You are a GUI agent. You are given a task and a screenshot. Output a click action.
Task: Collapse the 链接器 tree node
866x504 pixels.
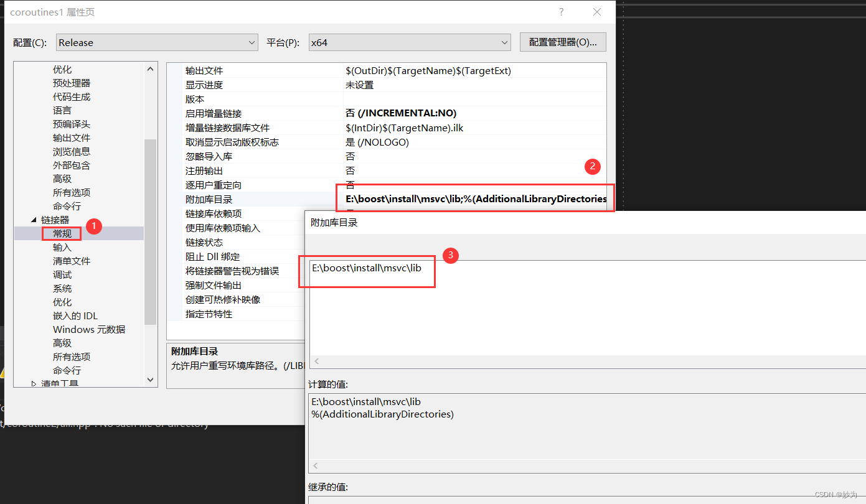tap(33, 220)
